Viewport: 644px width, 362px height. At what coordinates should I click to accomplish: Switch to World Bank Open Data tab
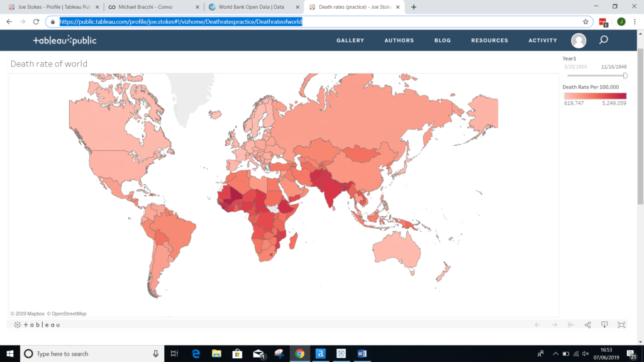[254, 7]
